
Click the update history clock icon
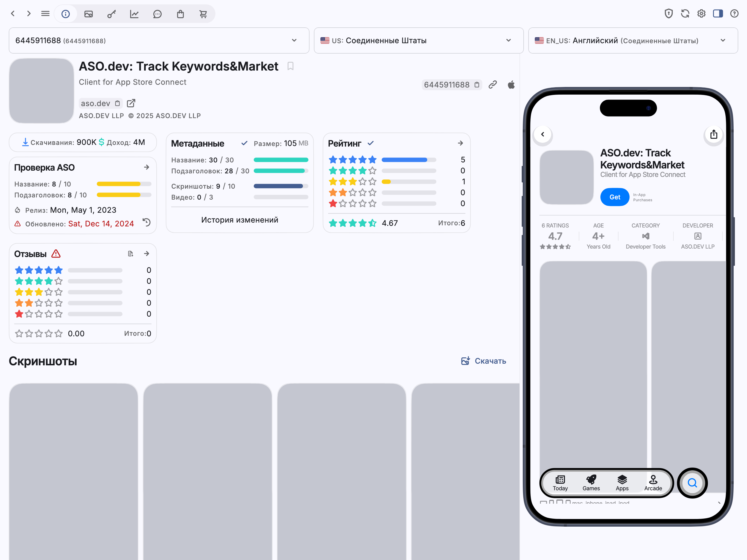(147, 222)
